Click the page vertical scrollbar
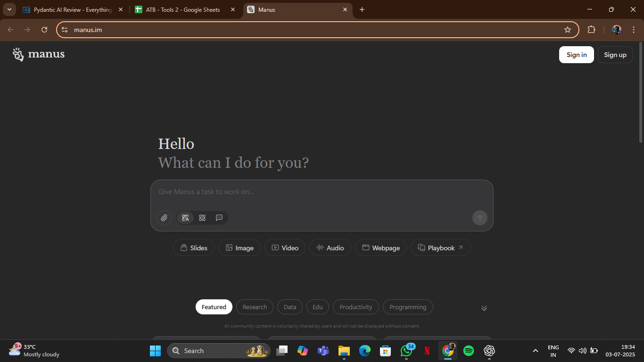The width and height of the screenshot is (644, 362). click(641, 92)
